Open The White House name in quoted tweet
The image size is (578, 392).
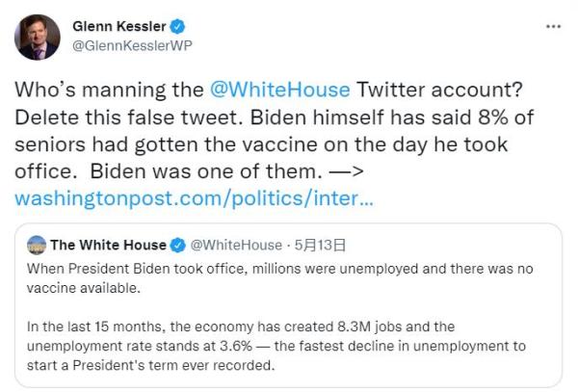108,245
